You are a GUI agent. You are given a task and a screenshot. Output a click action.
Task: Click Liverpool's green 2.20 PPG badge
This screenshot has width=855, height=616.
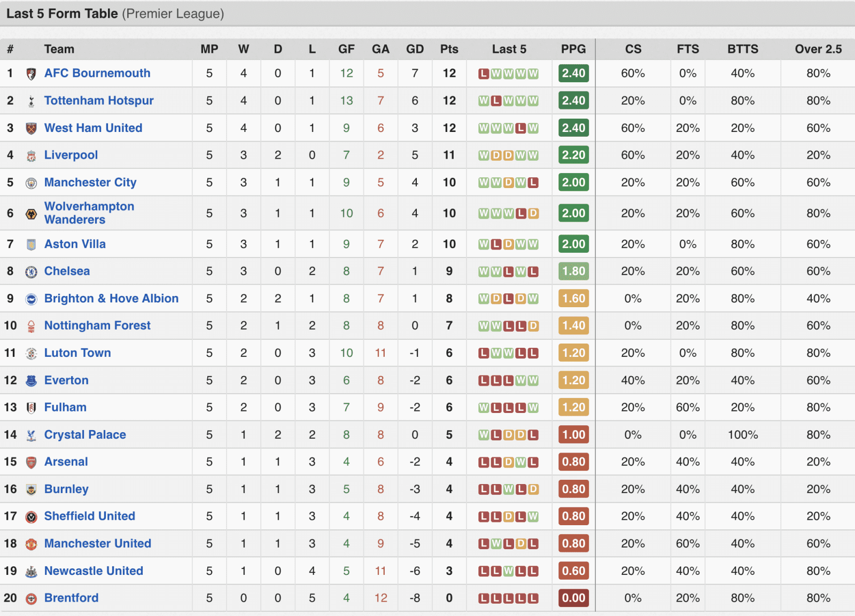click(x=573, y=155)
